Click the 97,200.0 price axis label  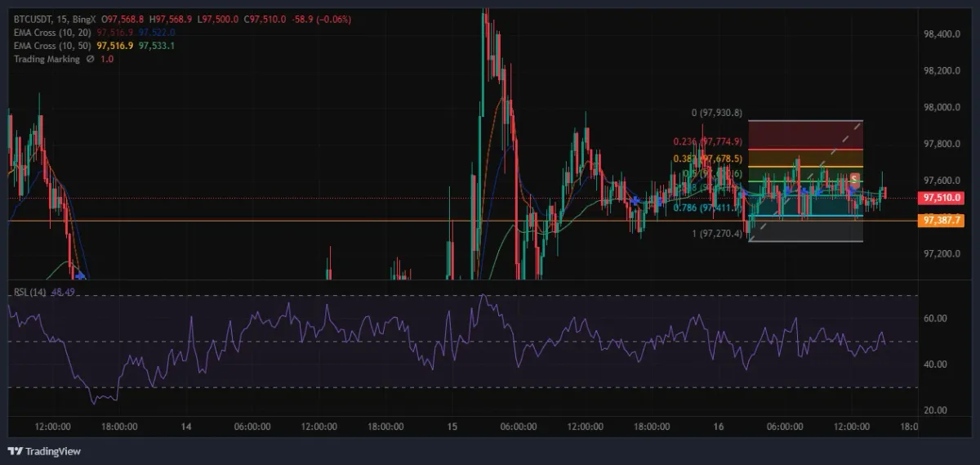click(x=941, y=253)
